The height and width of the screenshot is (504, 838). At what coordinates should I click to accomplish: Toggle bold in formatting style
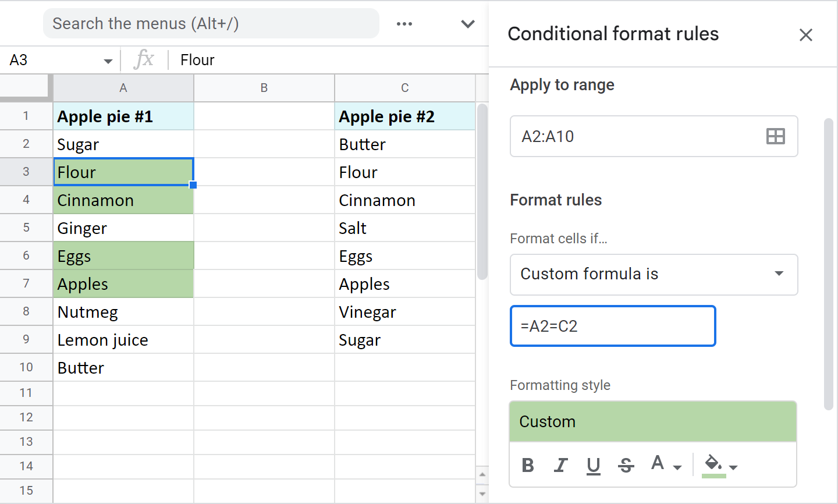pos(528,464)
